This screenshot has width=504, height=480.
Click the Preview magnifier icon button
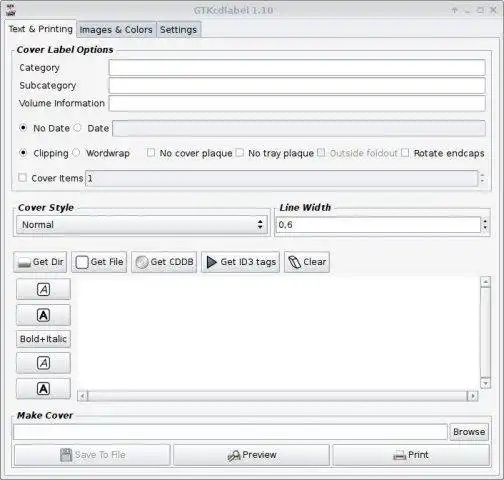[251, 455]
